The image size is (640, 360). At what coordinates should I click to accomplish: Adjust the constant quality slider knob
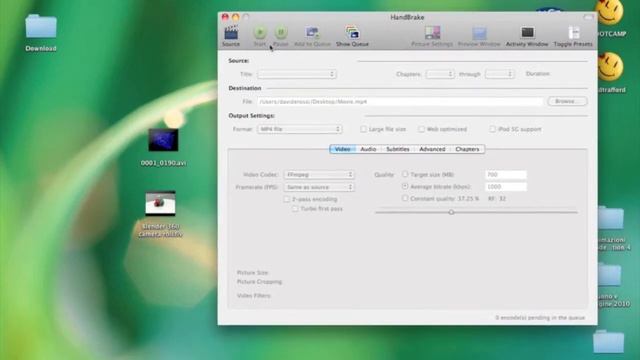(x=451, y=212)
